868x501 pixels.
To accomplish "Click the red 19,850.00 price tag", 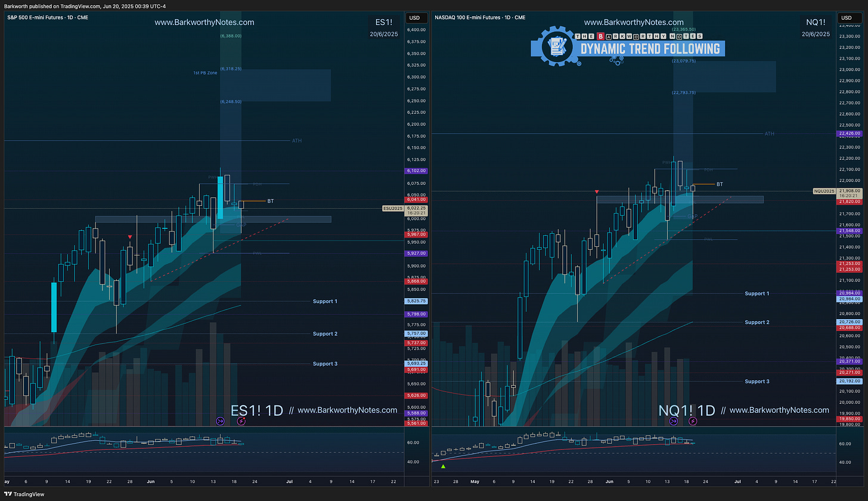I will 850,419.
